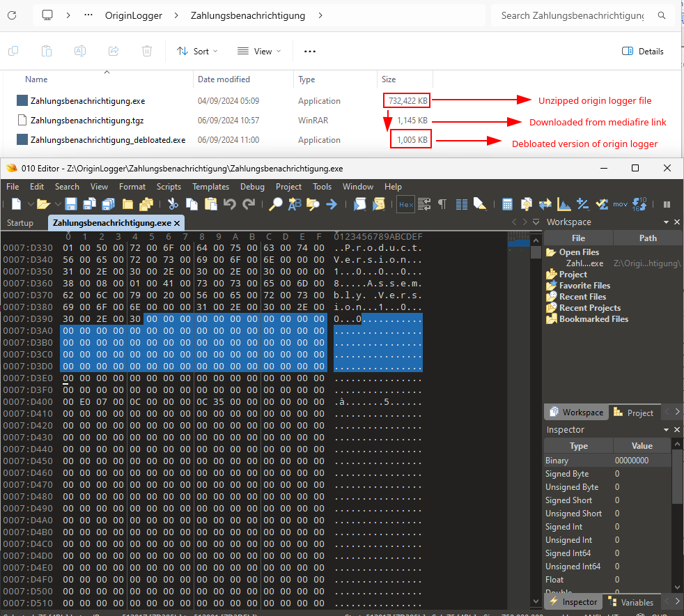Toggle the column mode icon
Viewport: 684px width, 616px height.
pos(462,204)
